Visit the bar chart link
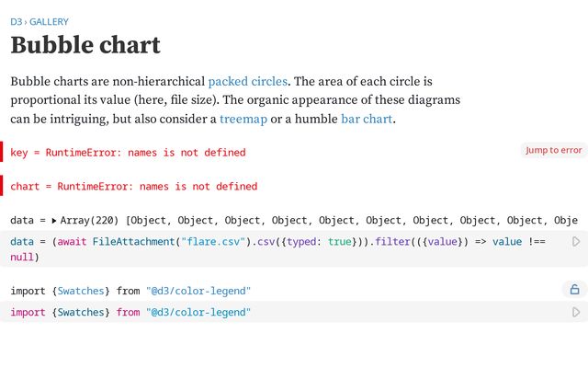 [367, 119]
